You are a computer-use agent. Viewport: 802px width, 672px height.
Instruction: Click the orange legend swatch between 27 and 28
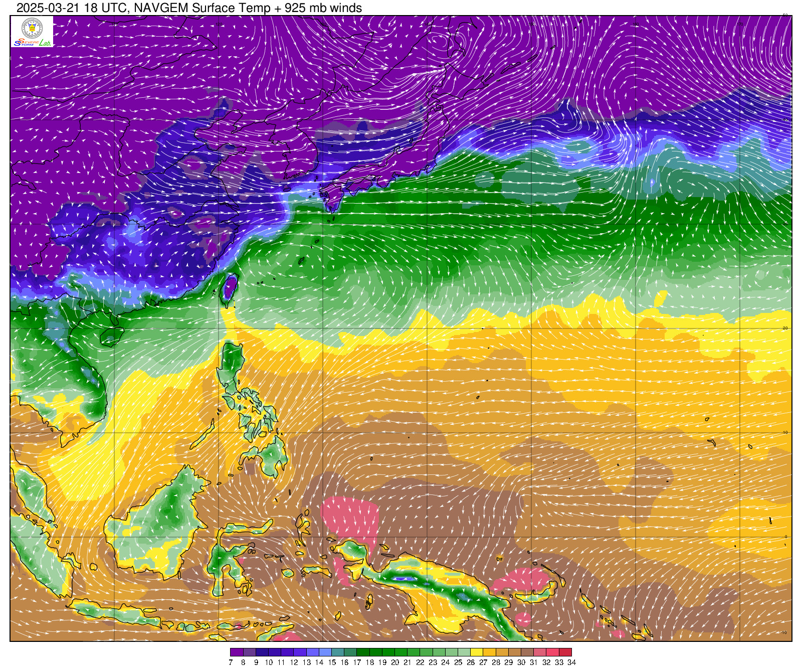coord(489,652)
